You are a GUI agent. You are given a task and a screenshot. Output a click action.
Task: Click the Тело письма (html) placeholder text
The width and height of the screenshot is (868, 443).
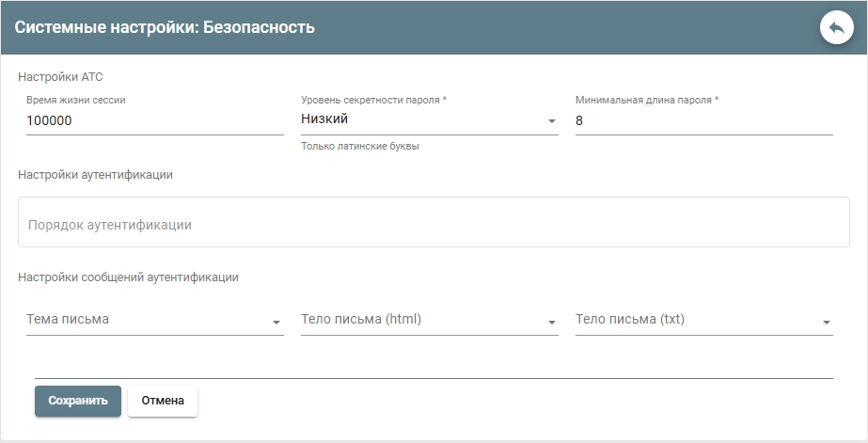tap(361, 319)
